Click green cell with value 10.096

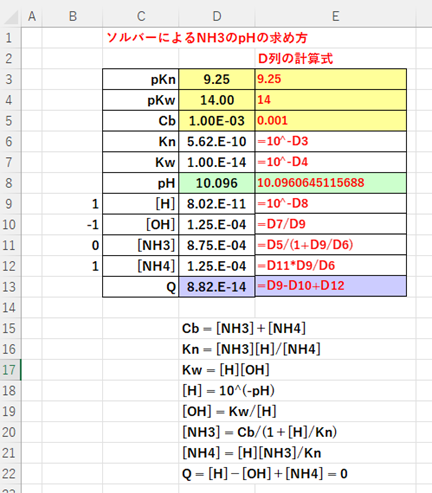click(x=217, y=183)
